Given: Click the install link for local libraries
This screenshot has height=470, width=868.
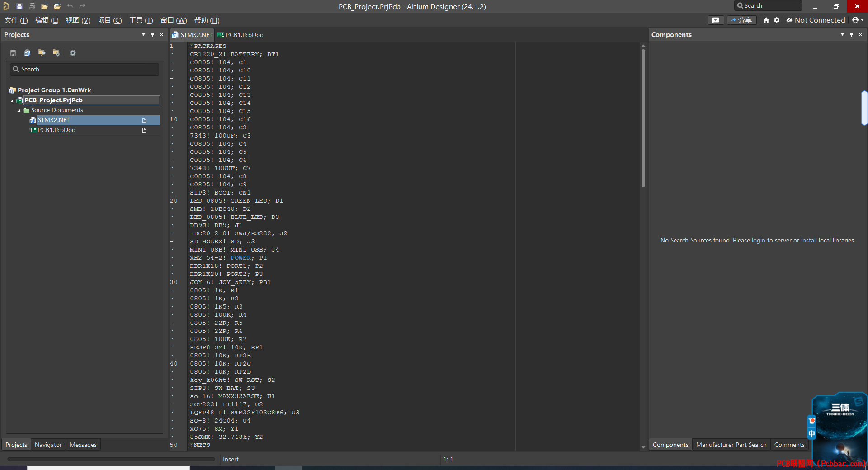Looking at the screenshot, I should (809, 241).
